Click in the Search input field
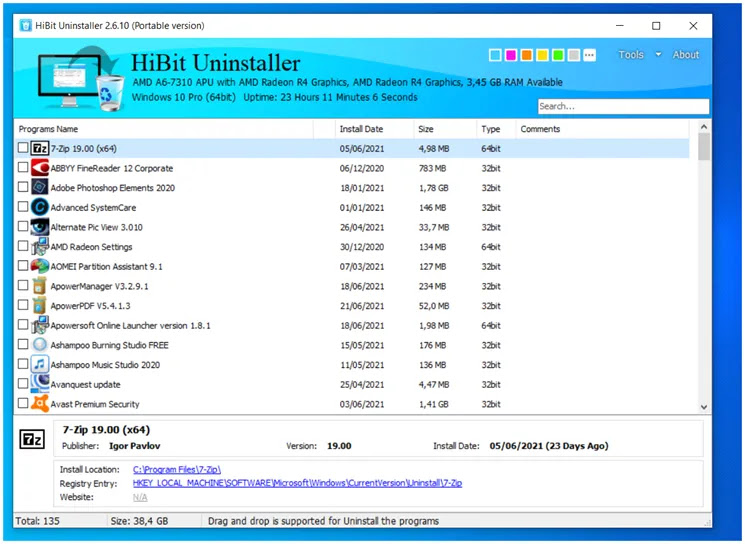The height and width of the screenshot is (544, 745). tap(623, 106)
